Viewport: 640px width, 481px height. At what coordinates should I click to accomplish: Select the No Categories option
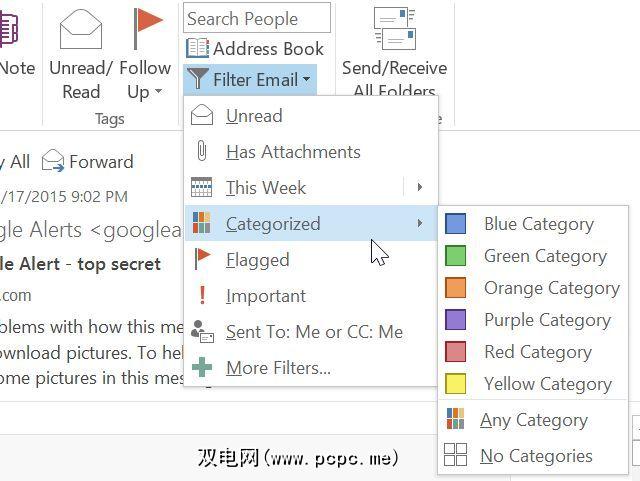535,456
